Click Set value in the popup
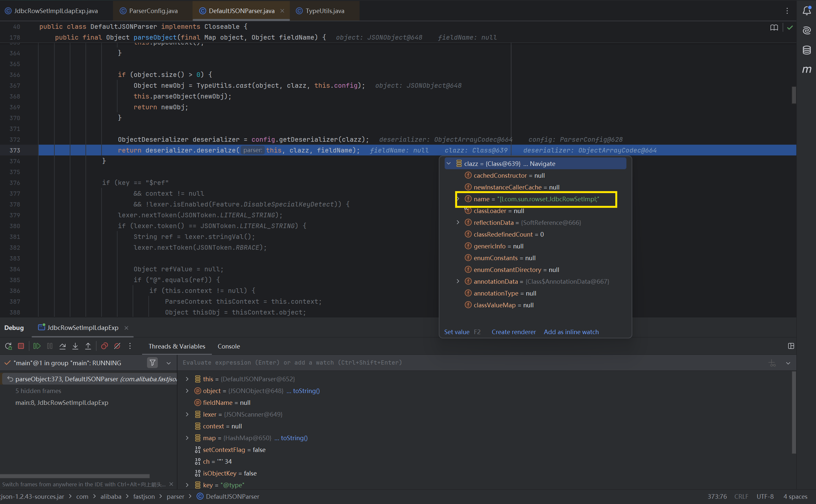 tap(457, 332)
